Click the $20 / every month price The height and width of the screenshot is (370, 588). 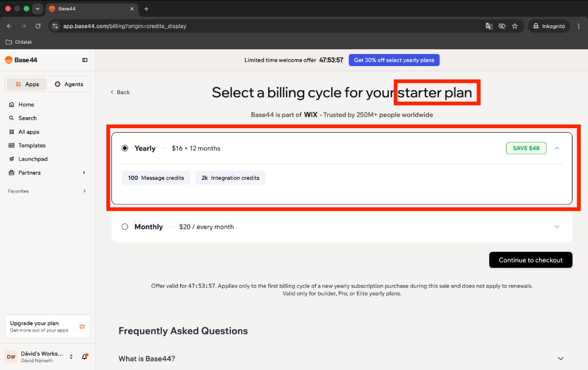tap(207, 226)
